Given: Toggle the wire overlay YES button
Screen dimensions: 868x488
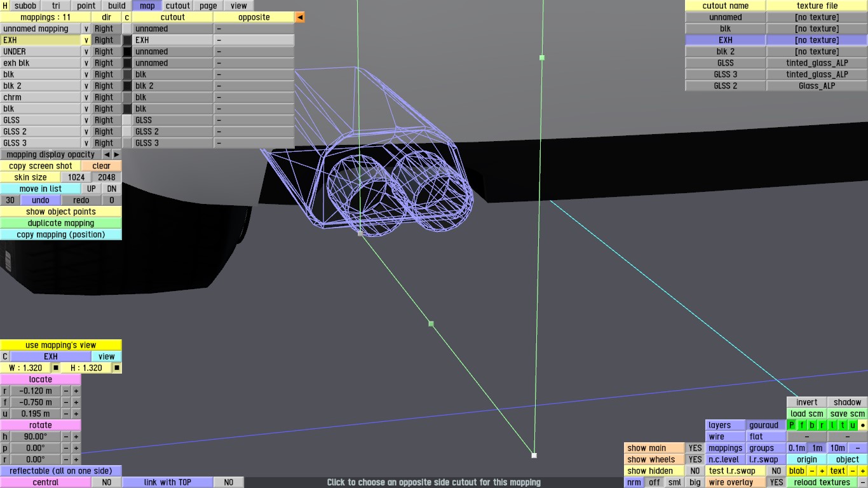Looking at the screenshot, I should tap(776, 482).
